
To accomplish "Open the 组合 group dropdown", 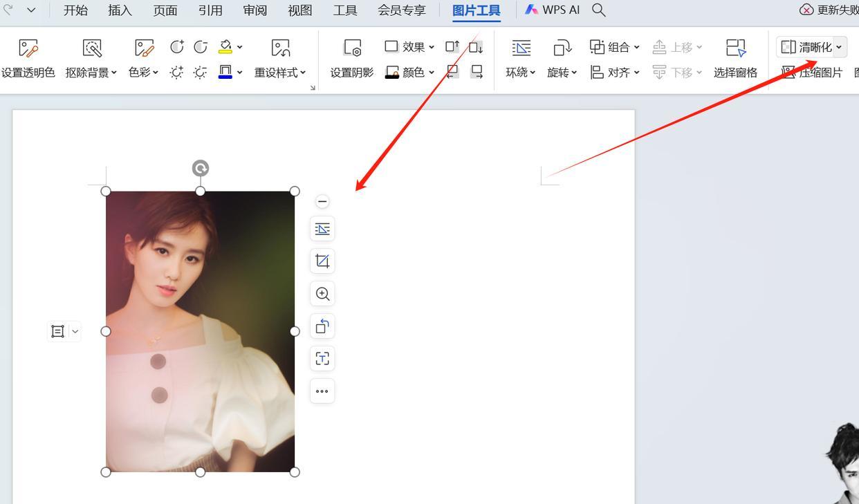I will click(x=614, y=47).
